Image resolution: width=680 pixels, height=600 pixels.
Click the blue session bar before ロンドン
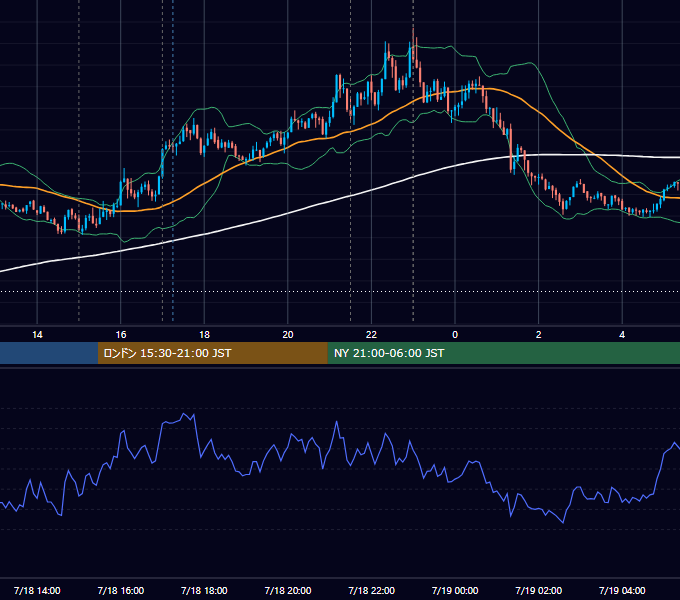click(49, 353)
